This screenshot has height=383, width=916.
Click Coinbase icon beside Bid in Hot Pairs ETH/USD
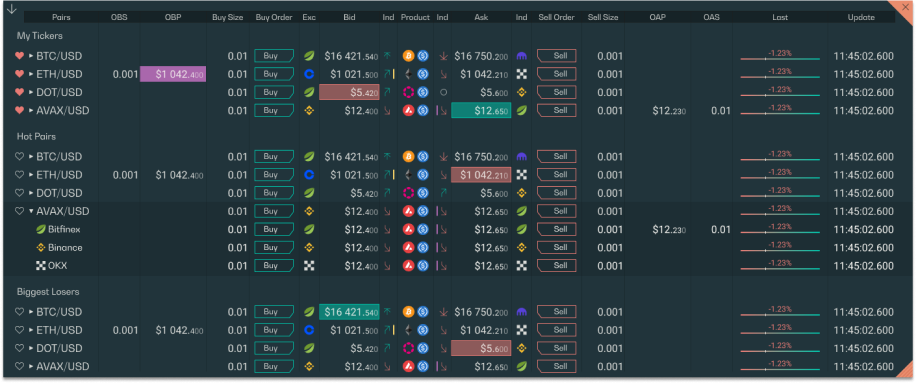point(309,175)
